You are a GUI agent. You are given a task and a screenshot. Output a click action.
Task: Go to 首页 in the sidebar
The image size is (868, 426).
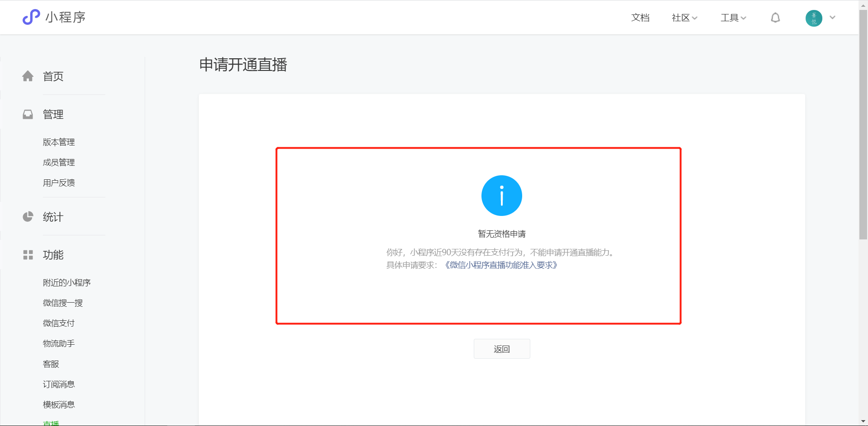click(53, 76)
